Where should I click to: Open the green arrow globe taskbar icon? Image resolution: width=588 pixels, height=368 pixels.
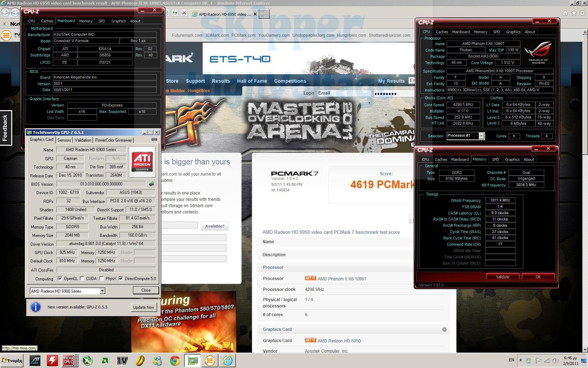tap(87, 360)
